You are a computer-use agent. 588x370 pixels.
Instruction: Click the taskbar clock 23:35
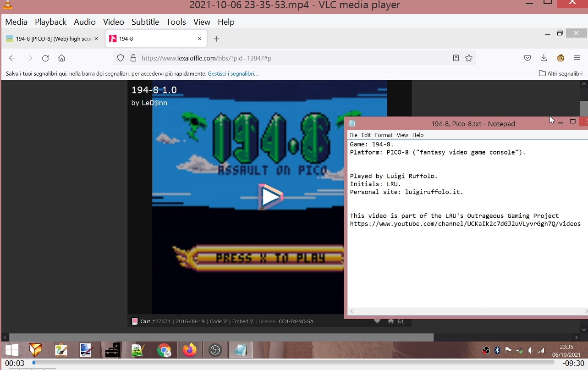click(566, 347)
